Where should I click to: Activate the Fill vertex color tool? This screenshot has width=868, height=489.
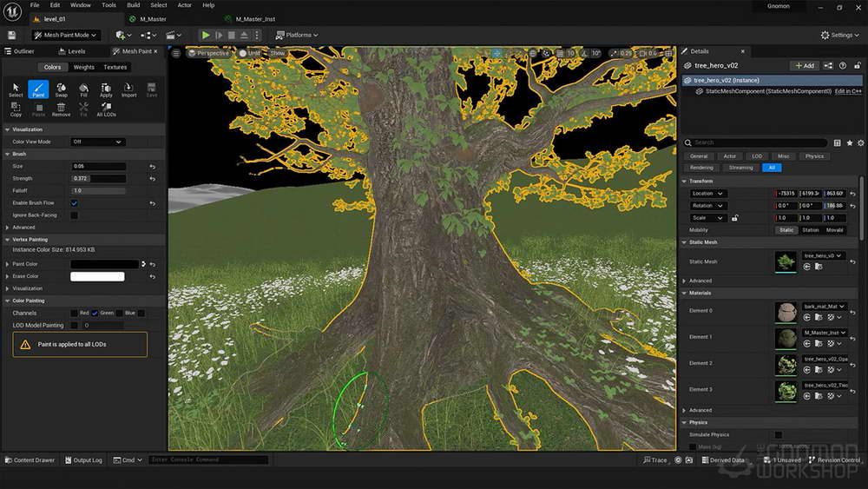click(x=83, y=89)
